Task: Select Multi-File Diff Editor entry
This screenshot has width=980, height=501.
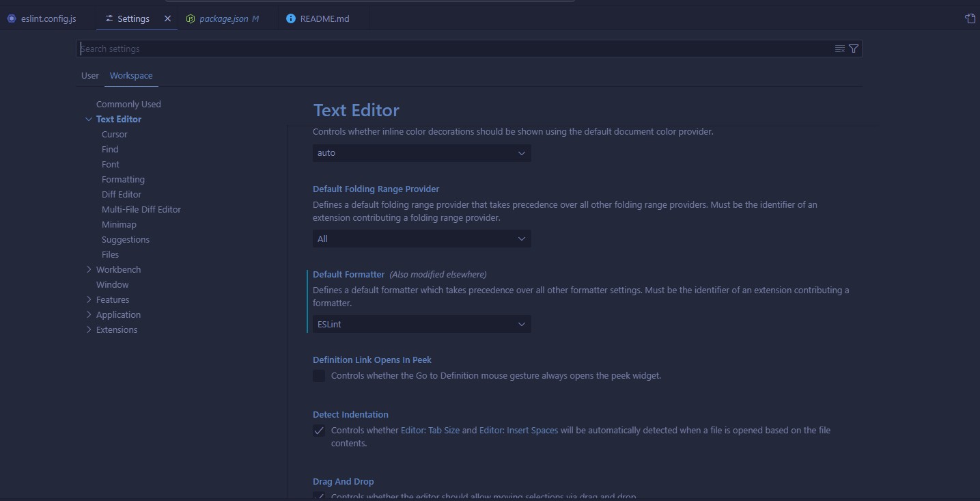Action: point(141,209)
